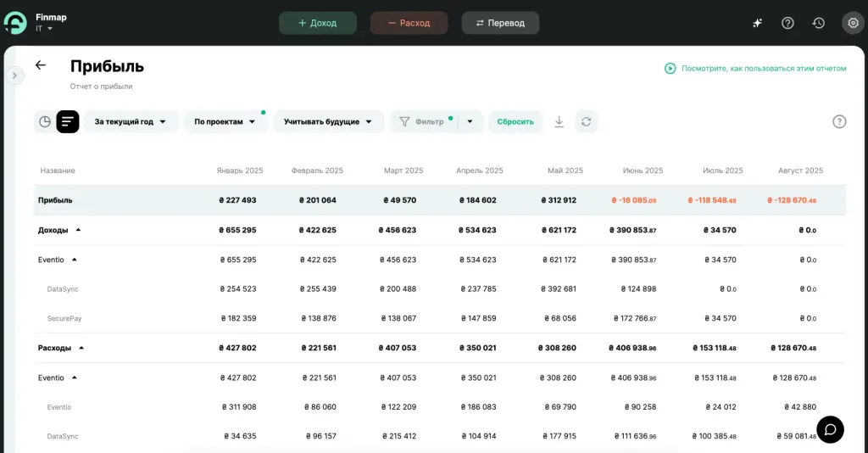Click Eventio expense cell 311 908
Viewport: 868px width, 453px height.
pos(239,407)
